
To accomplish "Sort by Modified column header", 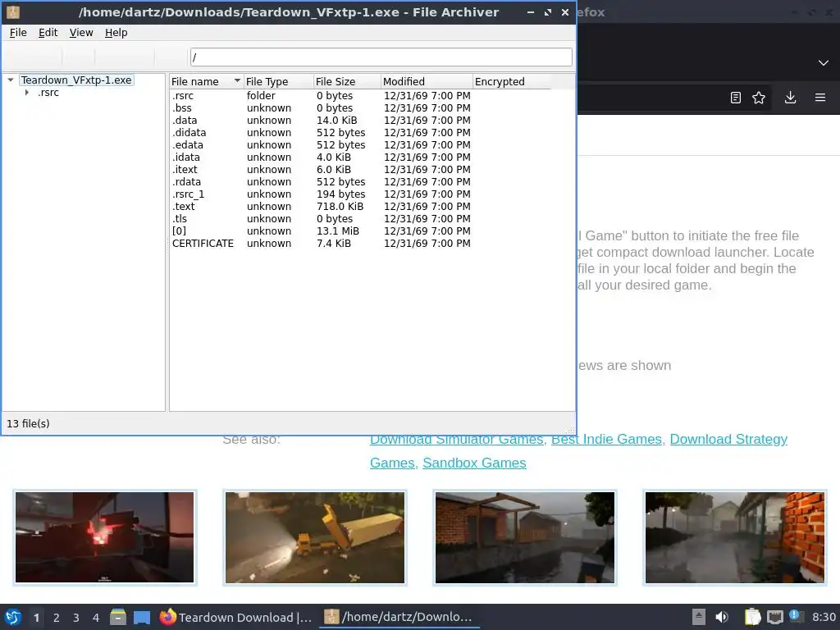I will pyautogui.click(x=427, y=81).
